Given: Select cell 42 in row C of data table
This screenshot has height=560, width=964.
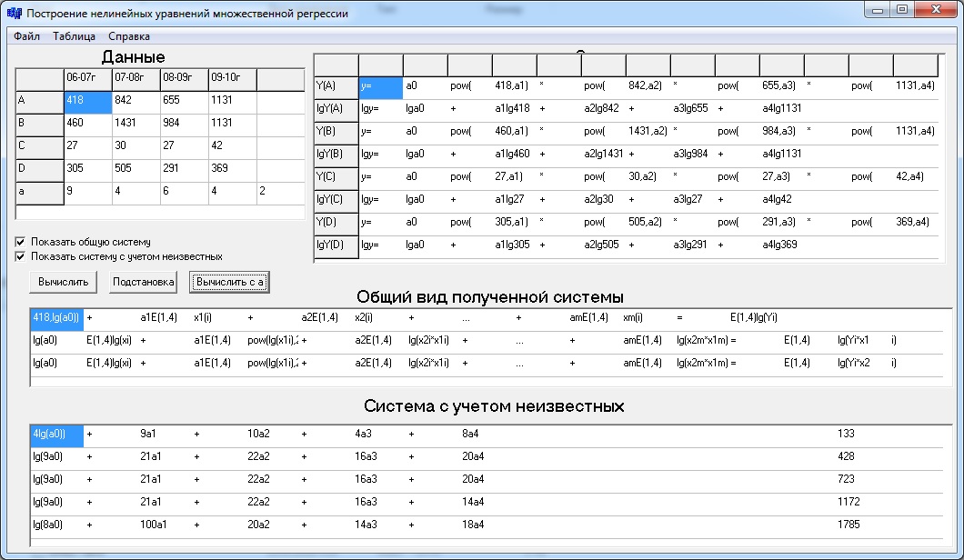Looking at the screenshot, I should tap(233, 148).
